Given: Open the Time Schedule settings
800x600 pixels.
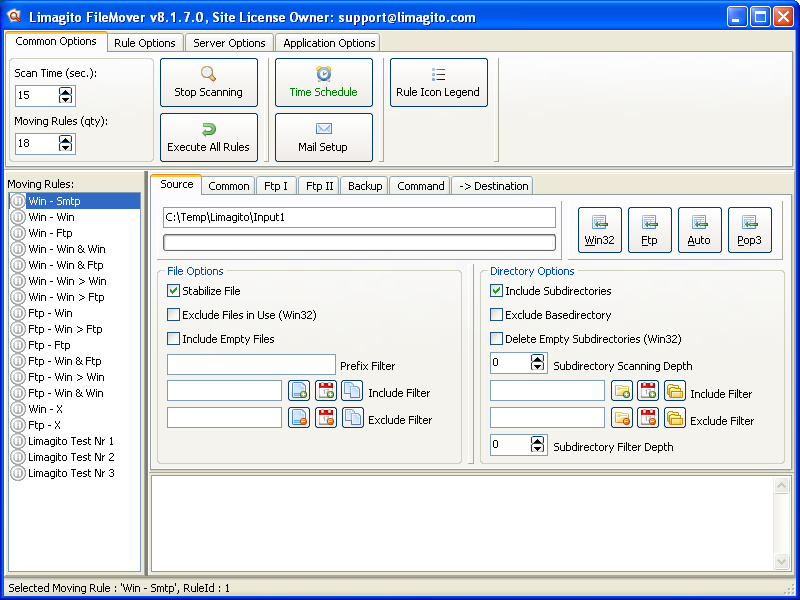Looking at the screenshot, I should pos(323,82).
